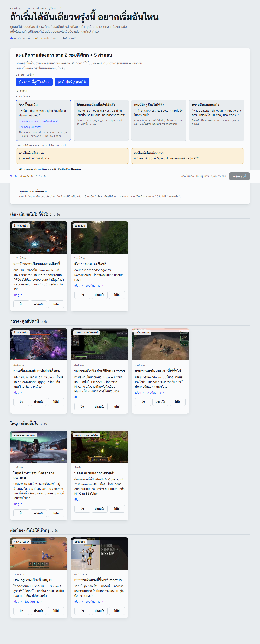Open the ว้าวตั้งแต่เห็น need card
This screenshot has width=260, height=644.
pos(43,120)
